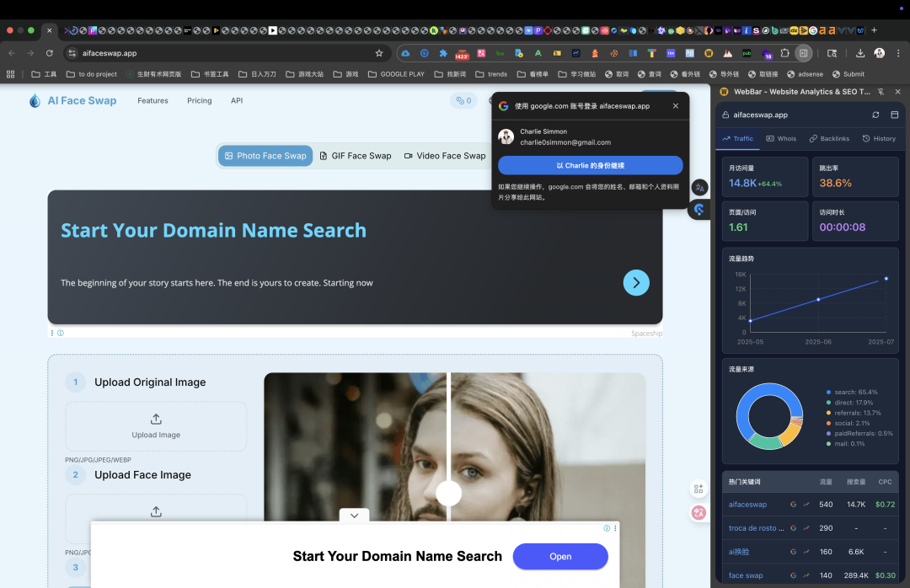Click the round arrow button on domain ad
Viewport: 910px width, 588px height.
(x=636, y=283)
